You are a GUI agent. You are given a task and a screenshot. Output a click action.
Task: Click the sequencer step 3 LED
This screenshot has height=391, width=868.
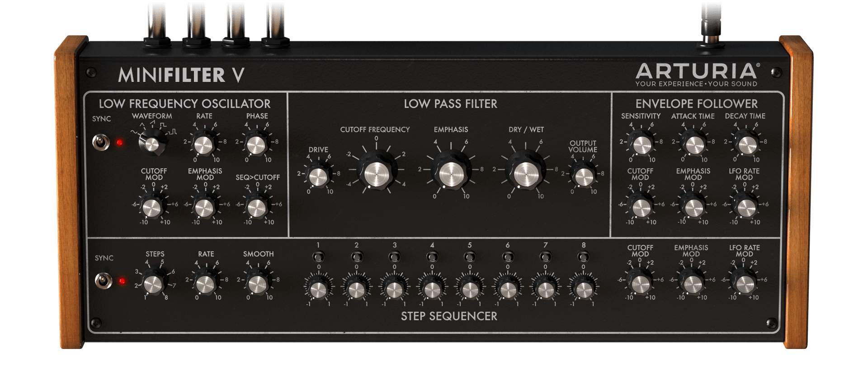click(395, 257)
